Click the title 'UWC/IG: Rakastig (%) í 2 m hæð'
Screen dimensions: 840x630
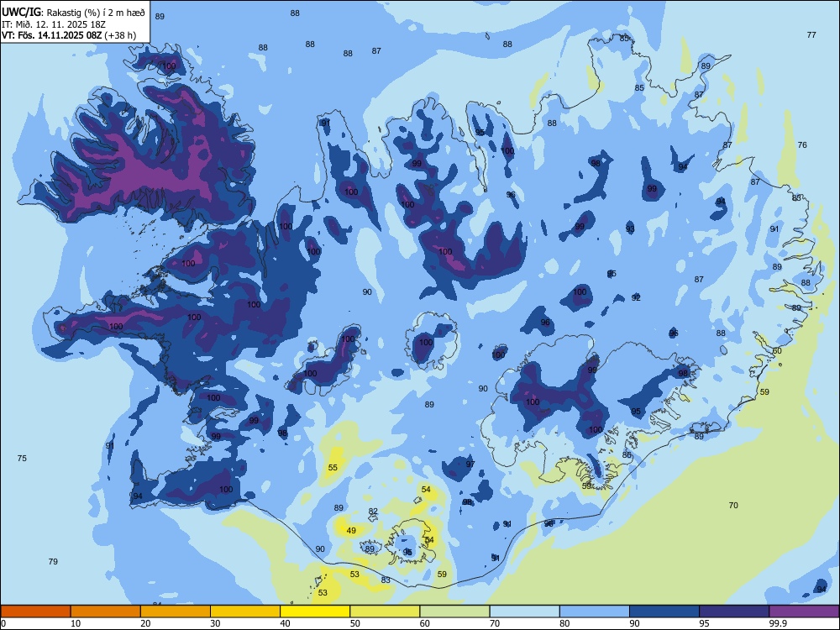click(73, 13)
